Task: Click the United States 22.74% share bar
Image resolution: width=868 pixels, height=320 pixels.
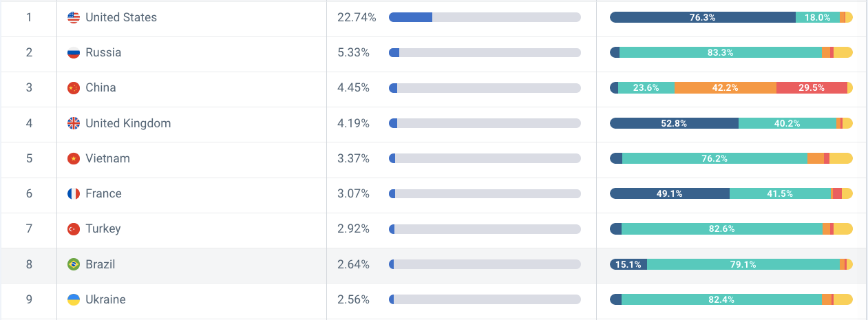Action: pyautogui.click(x=485, y=17)
